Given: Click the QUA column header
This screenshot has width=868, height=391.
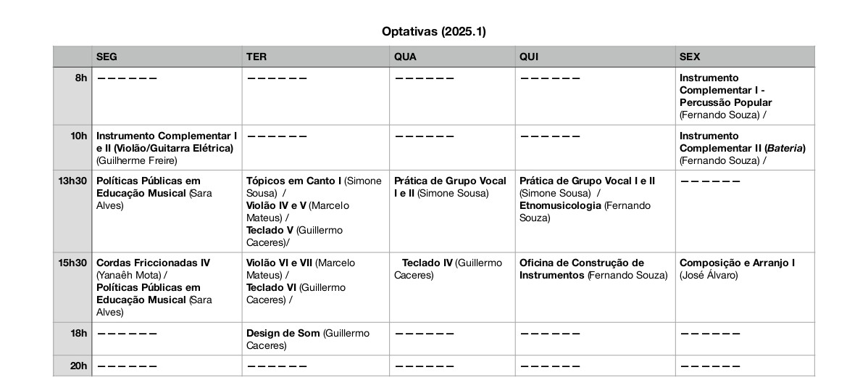Looking at the screenshot, I should (x=405, y=57).
